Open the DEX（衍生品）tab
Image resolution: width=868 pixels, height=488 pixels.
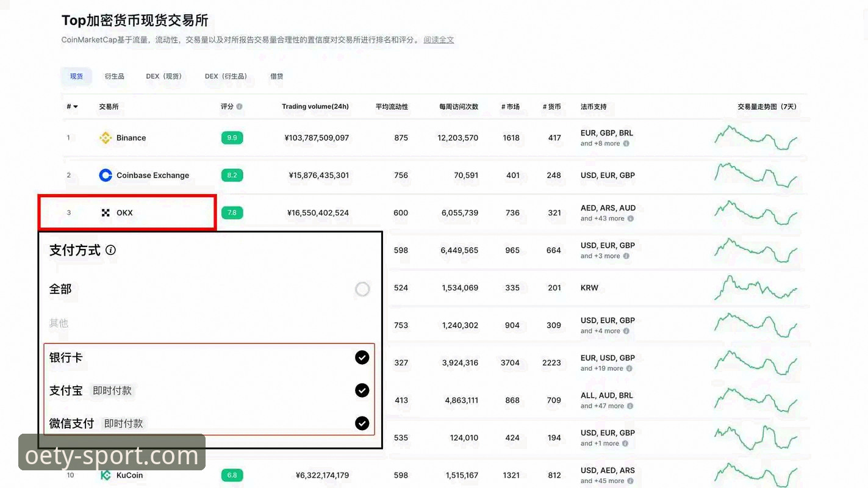pos(226,76)
